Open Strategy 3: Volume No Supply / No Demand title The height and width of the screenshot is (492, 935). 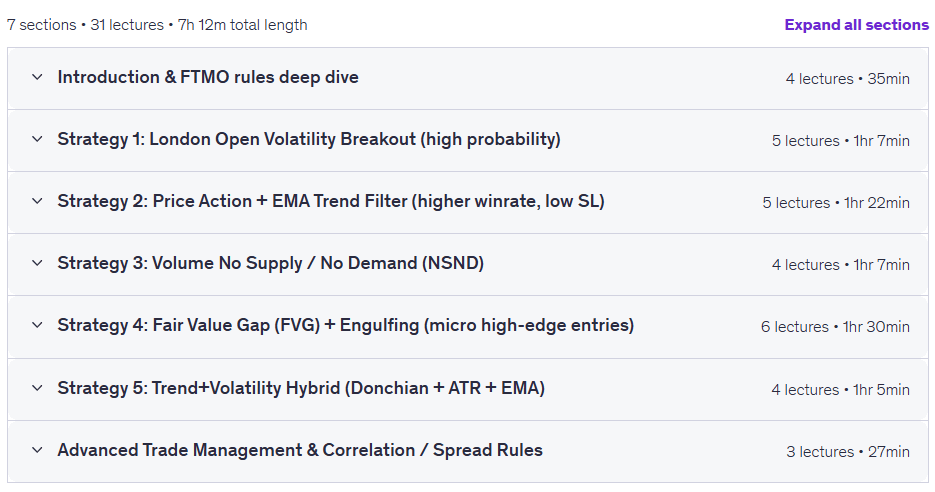tap(271, 263)
